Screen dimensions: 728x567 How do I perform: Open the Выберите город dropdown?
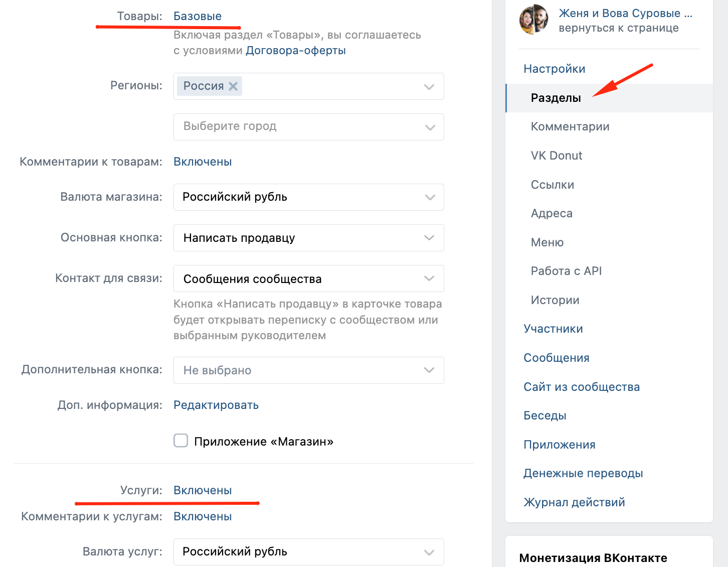(x=309, y=127)
